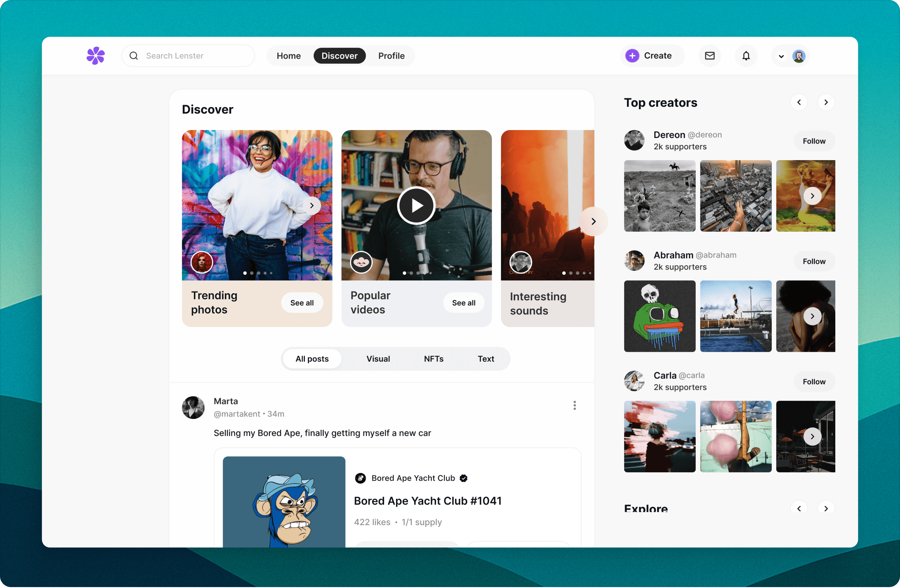Switch feed filter to NFTs
The image size is (900, 588).
click(x=433, y=359)
